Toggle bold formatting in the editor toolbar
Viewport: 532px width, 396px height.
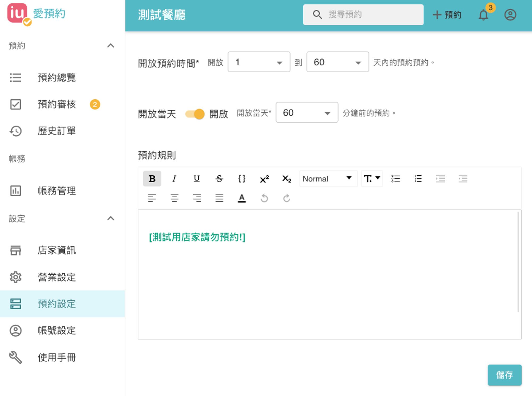point(152,179)
